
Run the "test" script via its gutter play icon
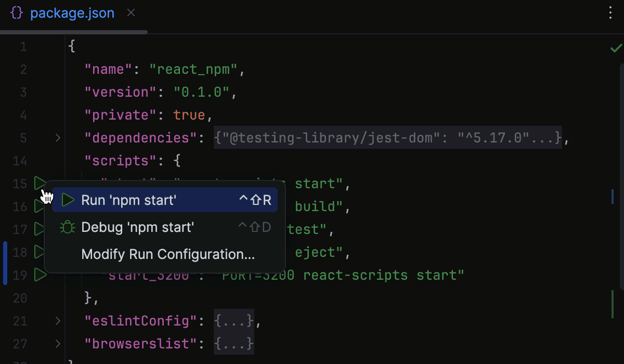(x=41, y=229)
